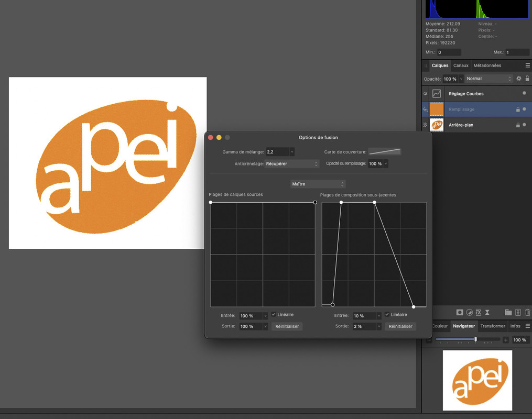Image resolution: width=532 pixels, height=419 pixels.
Task: Close the Options de fusion dialog
Action: [x=210, y=137]
